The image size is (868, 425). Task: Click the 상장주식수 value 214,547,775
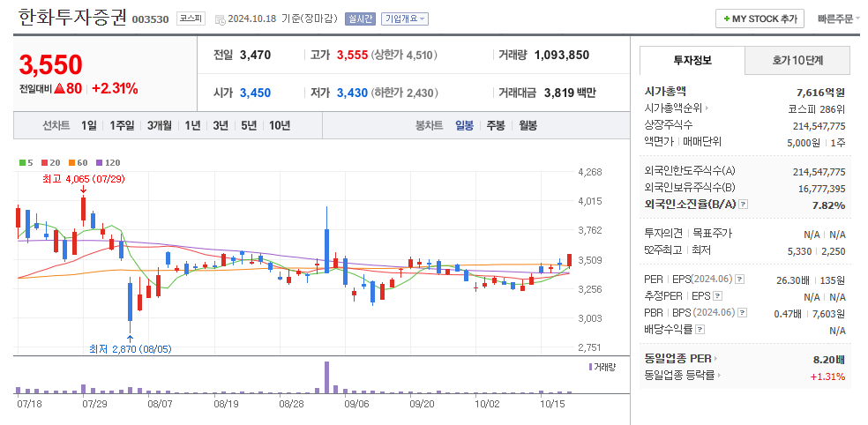coord(819,125)
